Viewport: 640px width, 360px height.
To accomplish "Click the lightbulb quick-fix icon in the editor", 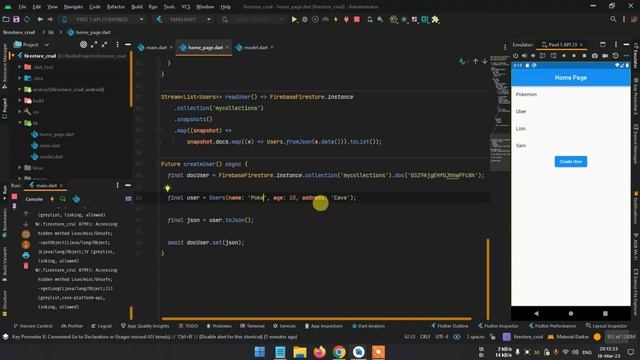I will (x=167, y=188).
